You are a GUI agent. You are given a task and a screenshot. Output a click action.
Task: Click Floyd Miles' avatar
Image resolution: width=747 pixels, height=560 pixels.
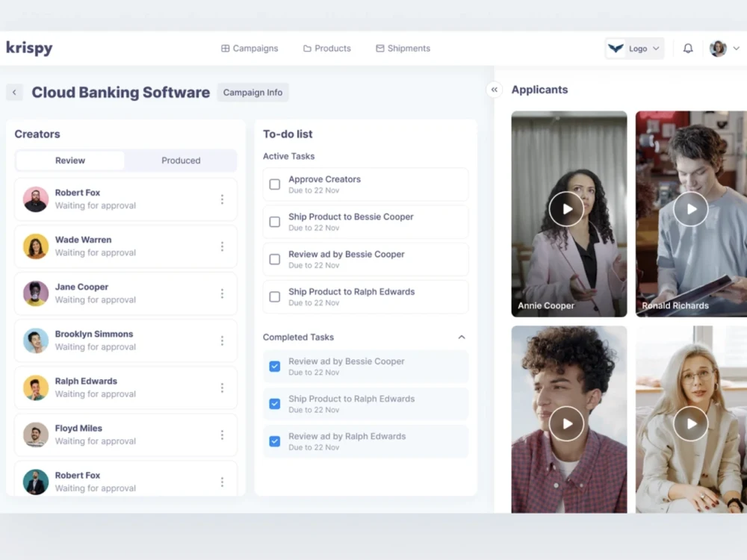[x=36, y=435]
